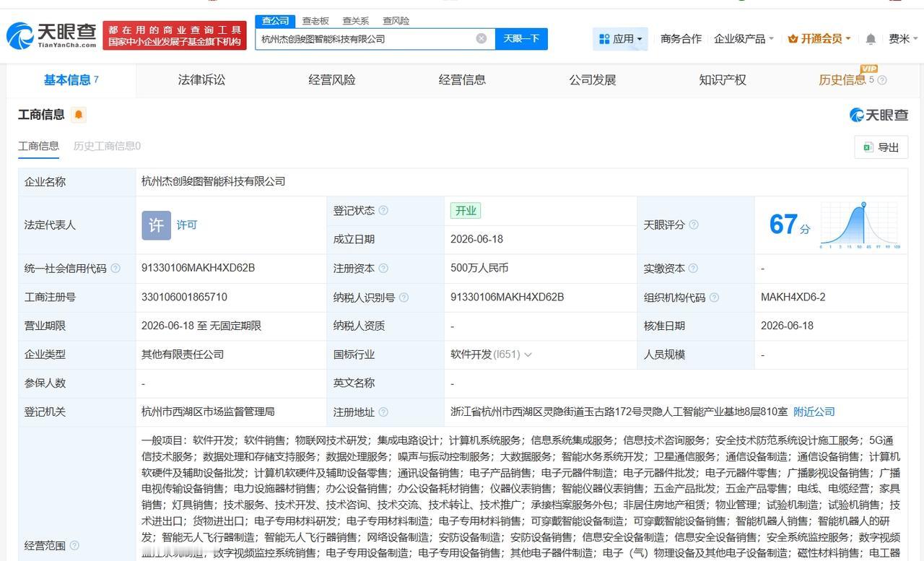Open the notification bell icon
924x561 pixels.
pyautogui.click(x=871, y=38)
